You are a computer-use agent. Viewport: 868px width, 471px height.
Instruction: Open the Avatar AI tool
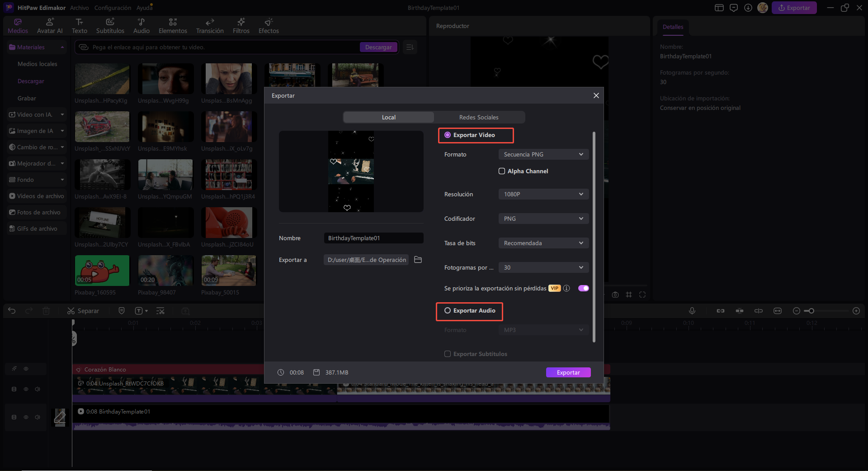pos(50,26)
